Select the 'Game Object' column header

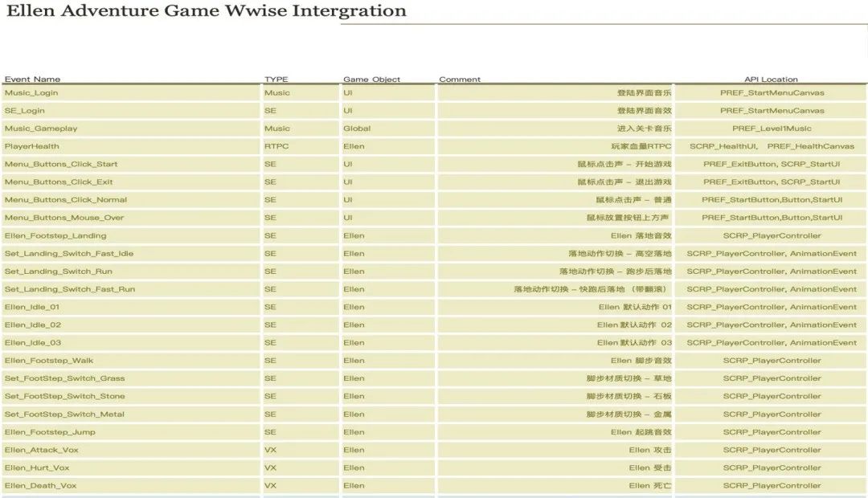(x=371, y=80)
